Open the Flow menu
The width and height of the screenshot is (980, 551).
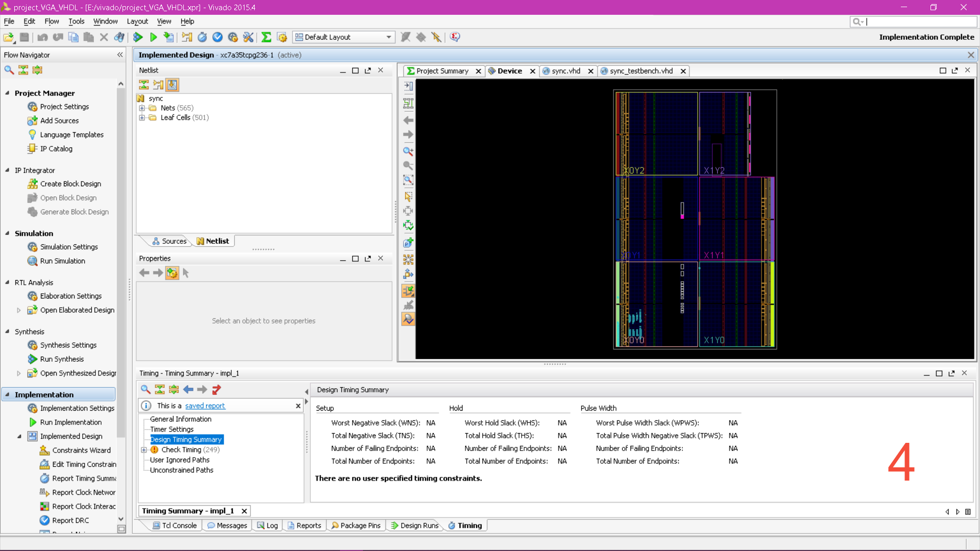(x=52, y=21)
